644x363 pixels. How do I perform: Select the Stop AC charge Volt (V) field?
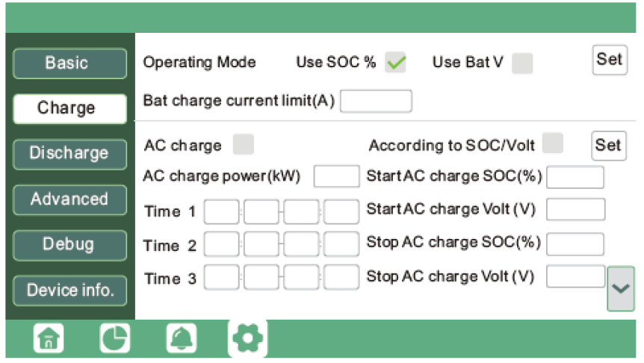click(x=575, y=276)
